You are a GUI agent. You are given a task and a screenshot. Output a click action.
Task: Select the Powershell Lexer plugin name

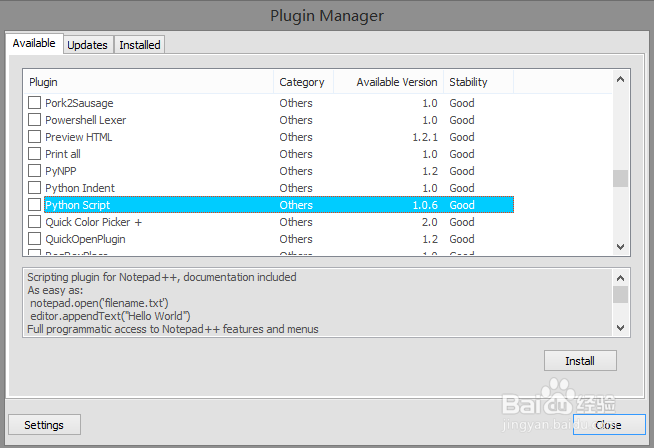tap(86, 120)
